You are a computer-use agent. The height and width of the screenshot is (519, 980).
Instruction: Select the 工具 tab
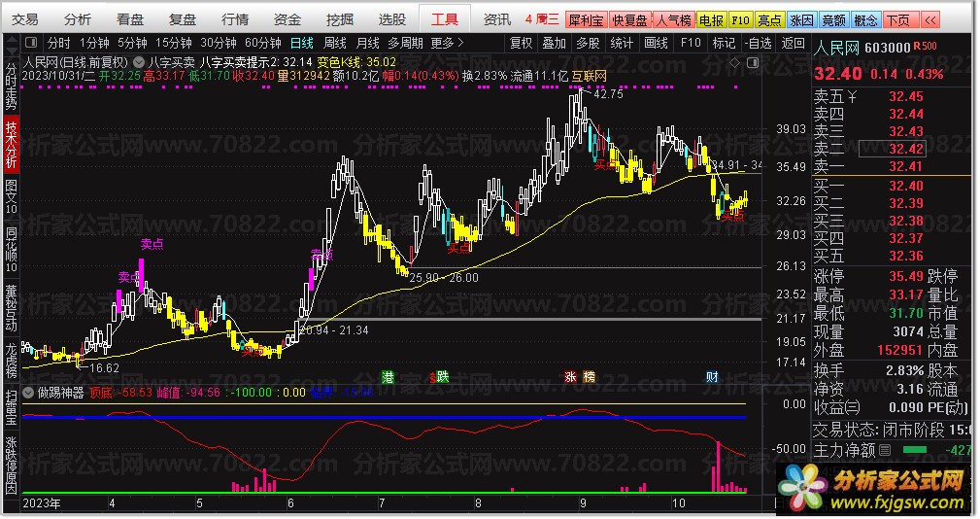click(x=445, y=19)
